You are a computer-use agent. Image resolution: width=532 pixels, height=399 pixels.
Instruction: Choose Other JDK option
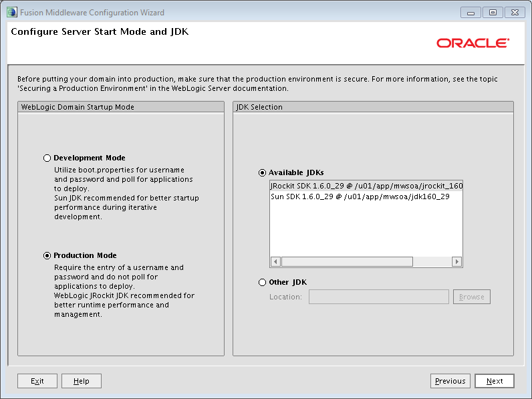pyautogui.click(x=262, y=282)
